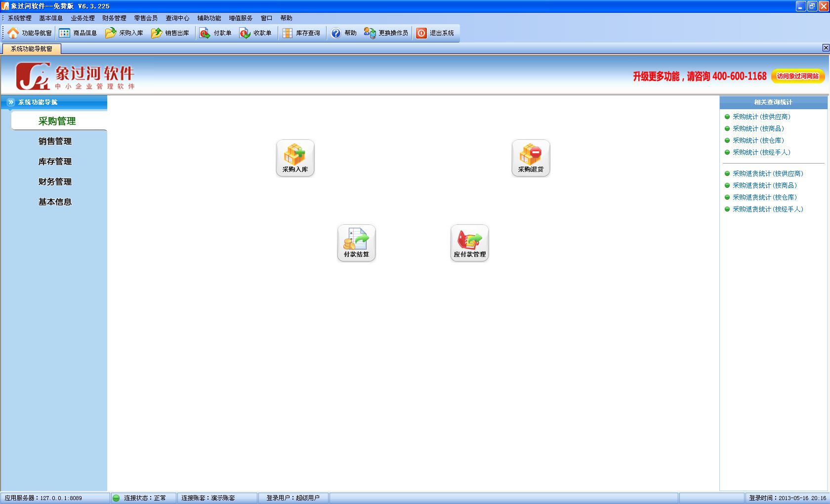Open 商品信息 from the toolbar
The image size is (830, 504).
click(x=78, y=33)
